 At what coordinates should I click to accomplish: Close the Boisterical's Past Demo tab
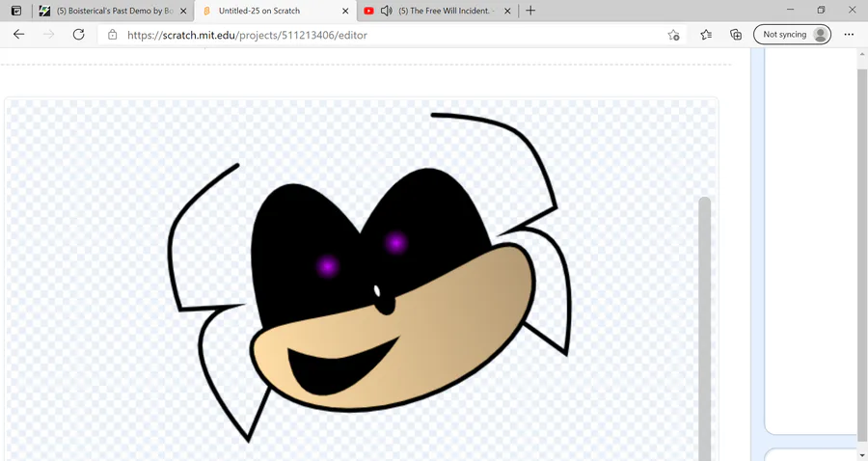[183, 11]
